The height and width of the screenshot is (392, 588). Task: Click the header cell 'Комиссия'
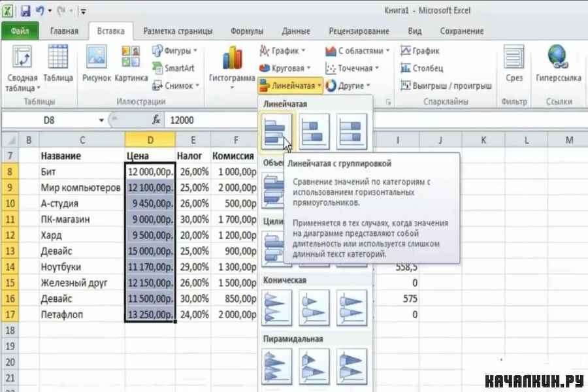(x=234, y=155)
